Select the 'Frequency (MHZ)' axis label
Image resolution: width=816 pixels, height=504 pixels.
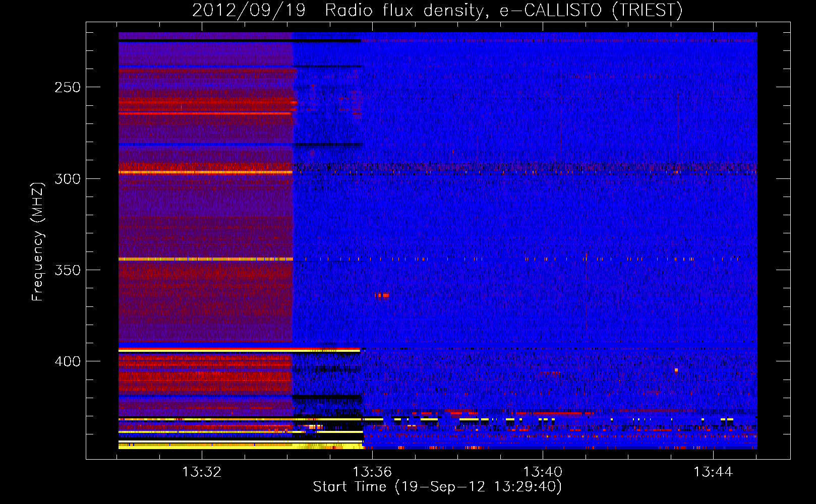tap(38, 242)
